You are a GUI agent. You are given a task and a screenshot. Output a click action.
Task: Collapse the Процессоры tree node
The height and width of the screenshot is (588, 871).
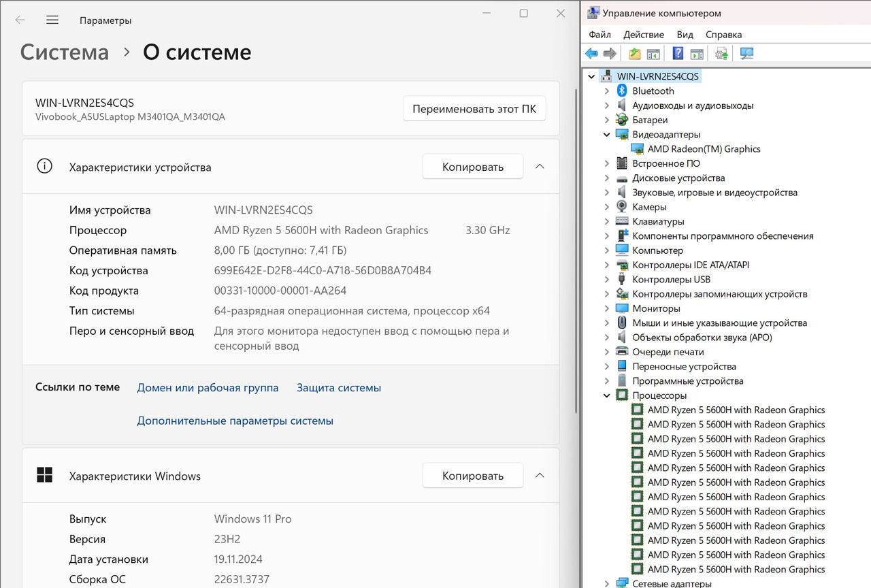click(607, 395)
